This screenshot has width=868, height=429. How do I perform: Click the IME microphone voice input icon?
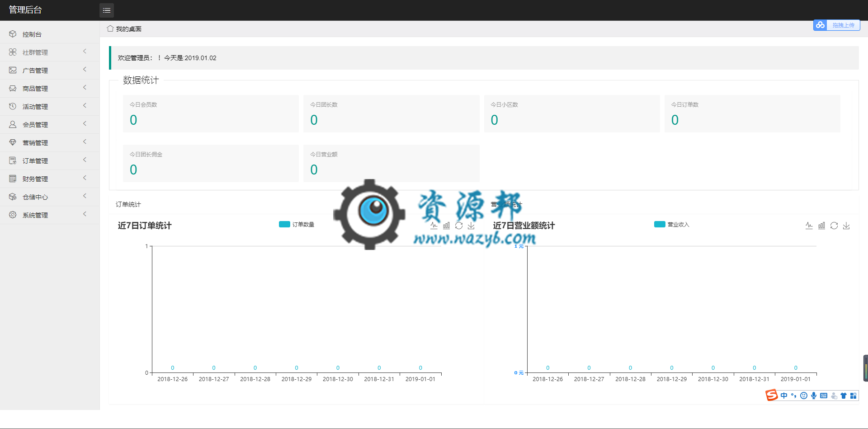pos(814,396)
